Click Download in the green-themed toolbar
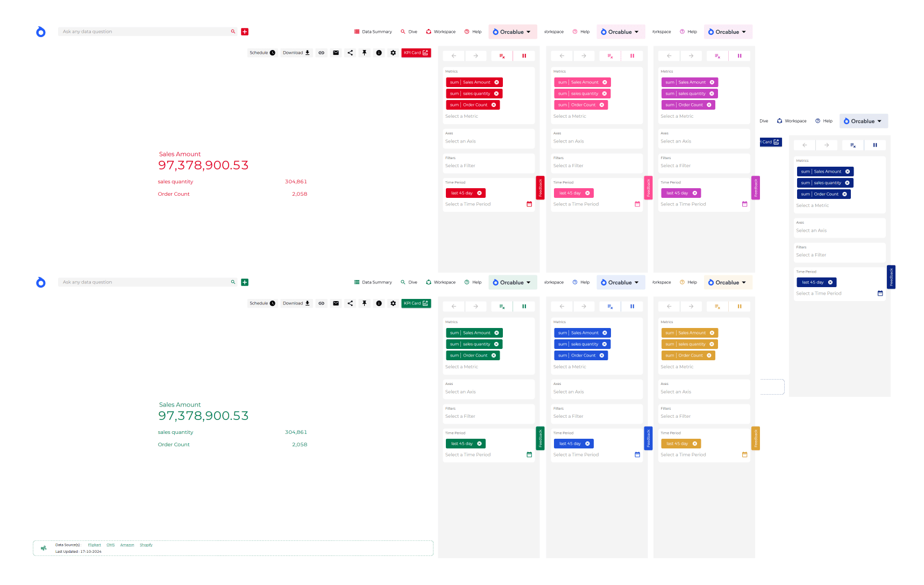 click(296, 303)
